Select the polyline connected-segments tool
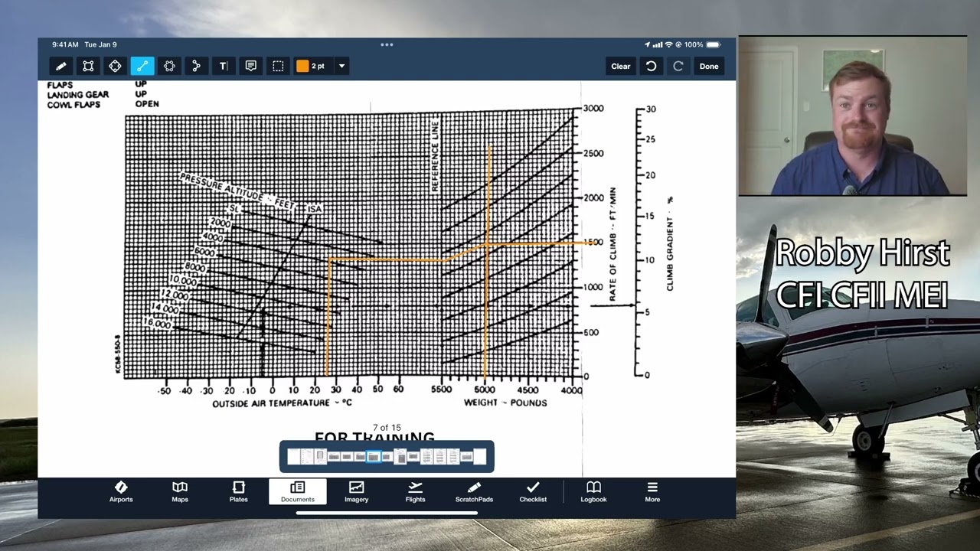Image resolution: width=980 pixels, height=551 pixels. point(196,66)
